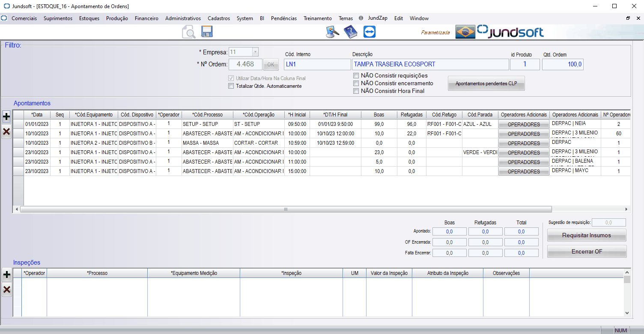Image resolution: width=644 pixels, height=334 pixels.
Task: Remove Inspeções row with red X icon
Action: point(7,290)
